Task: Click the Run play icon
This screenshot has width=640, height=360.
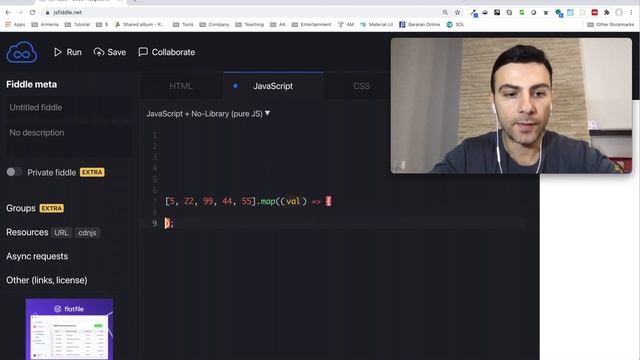Action: click(x=58, y=52)
